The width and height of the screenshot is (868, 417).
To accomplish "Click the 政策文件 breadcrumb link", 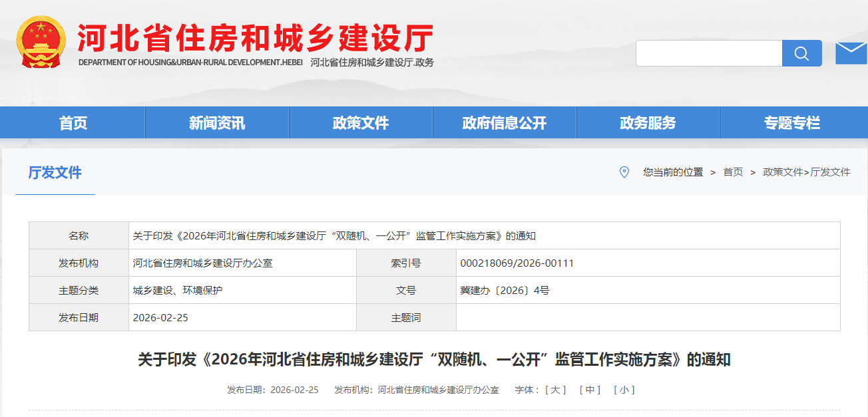I will (783, 172).
